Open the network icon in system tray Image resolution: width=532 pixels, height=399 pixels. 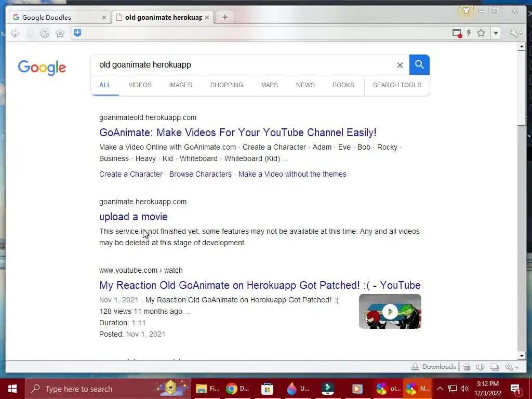pos(453,389)
